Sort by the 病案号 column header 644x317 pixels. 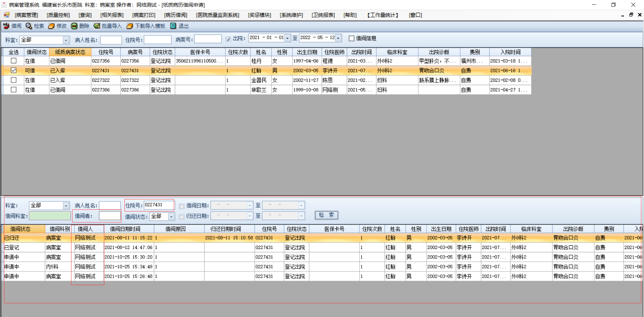pyautogui.click(x=135, y=52)
